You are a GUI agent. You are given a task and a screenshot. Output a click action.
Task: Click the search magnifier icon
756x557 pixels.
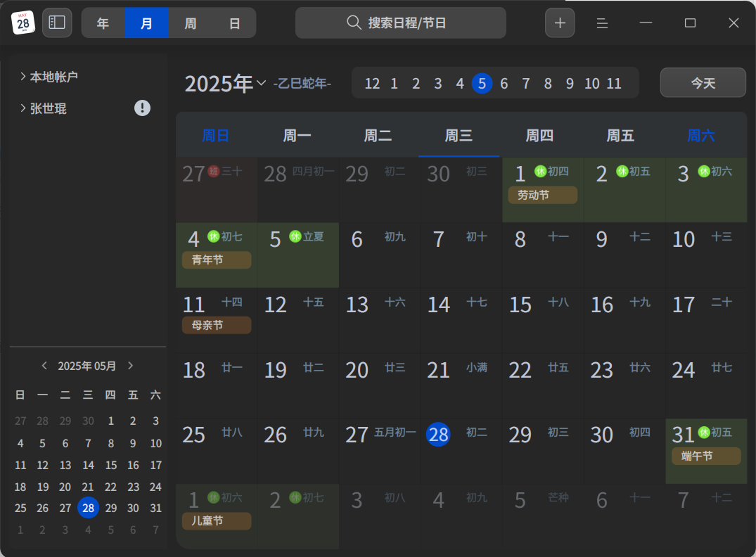(x=354, y=23)
